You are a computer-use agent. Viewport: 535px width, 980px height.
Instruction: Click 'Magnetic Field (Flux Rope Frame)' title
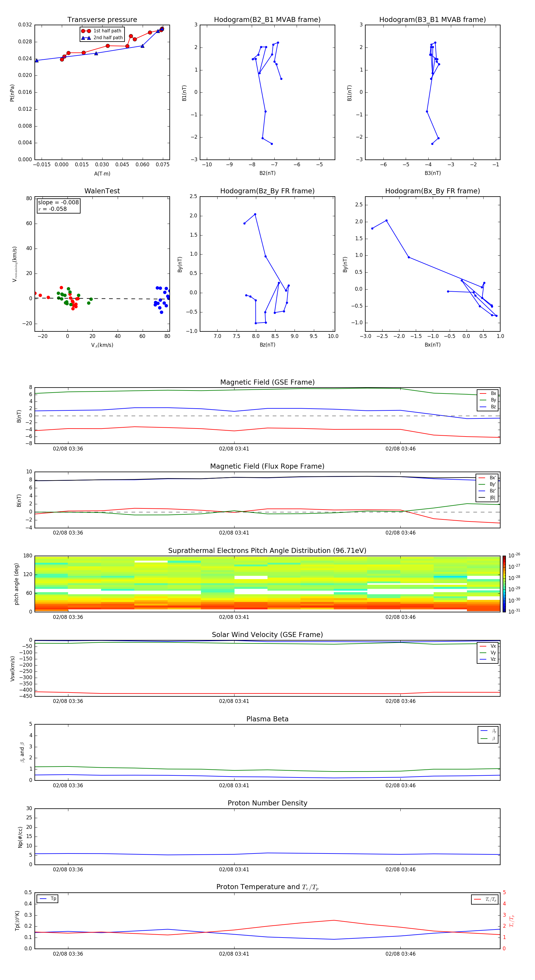click(267, 467)
